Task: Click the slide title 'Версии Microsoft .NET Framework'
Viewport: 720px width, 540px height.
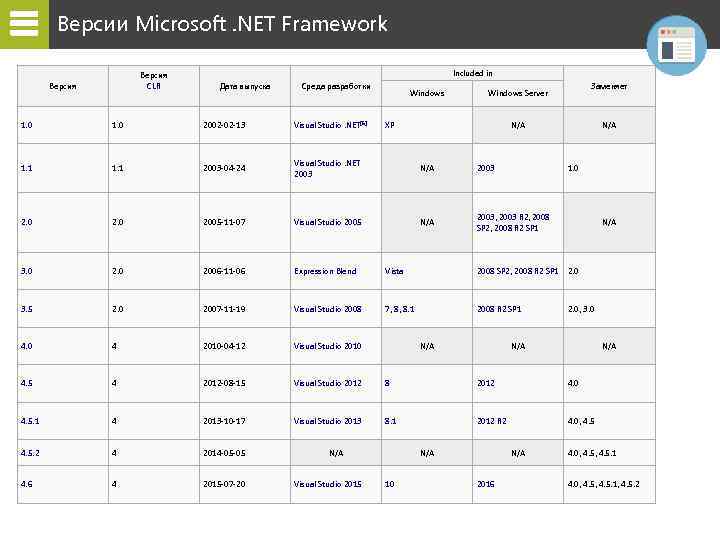Action: coord(222,24)
